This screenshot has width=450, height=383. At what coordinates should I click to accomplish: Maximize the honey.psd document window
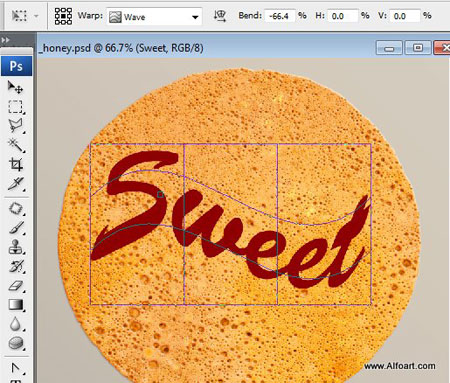coord(418,48)
